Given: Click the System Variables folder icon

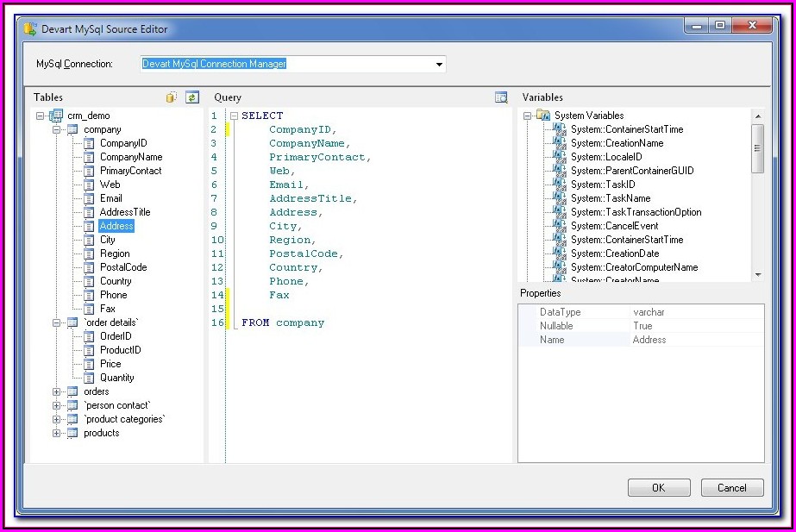Looking at the screenshot, I should tap(542, 116).
